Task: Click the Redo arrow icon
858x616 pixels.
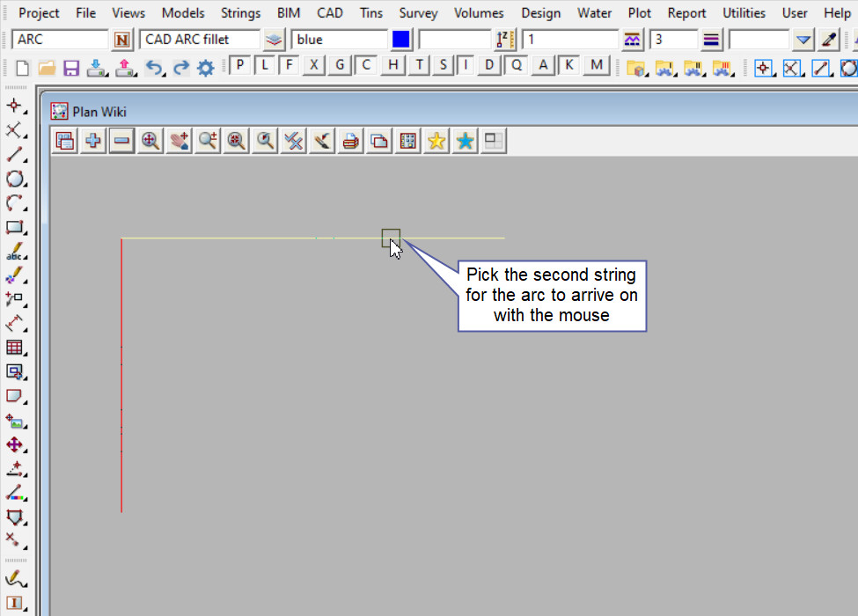Action: [x=180, y=68]
